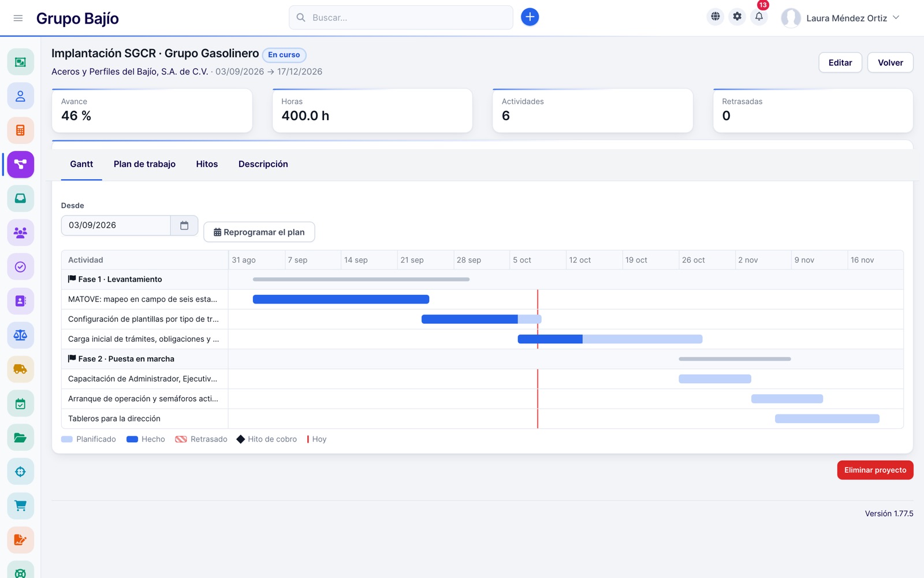The width and height of the screenshot is (924, 578).
Task: Open the hamburger menu
Action: pos(18,18)
